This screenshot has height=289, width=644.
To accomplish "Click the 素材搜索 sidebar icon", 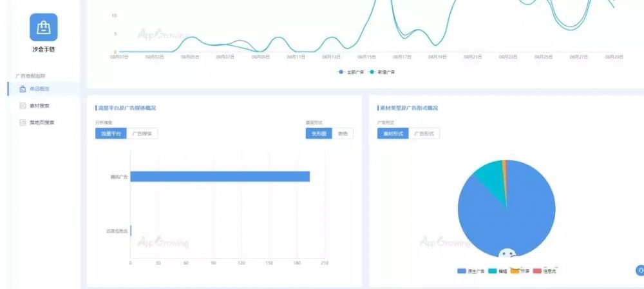I will coord(23,105).
